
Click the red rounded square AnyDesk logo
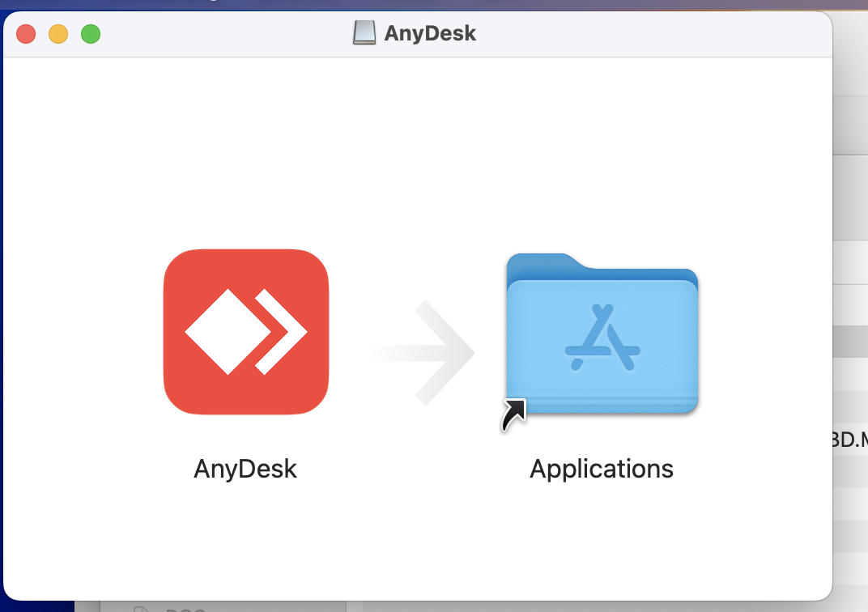pos(246,331)
